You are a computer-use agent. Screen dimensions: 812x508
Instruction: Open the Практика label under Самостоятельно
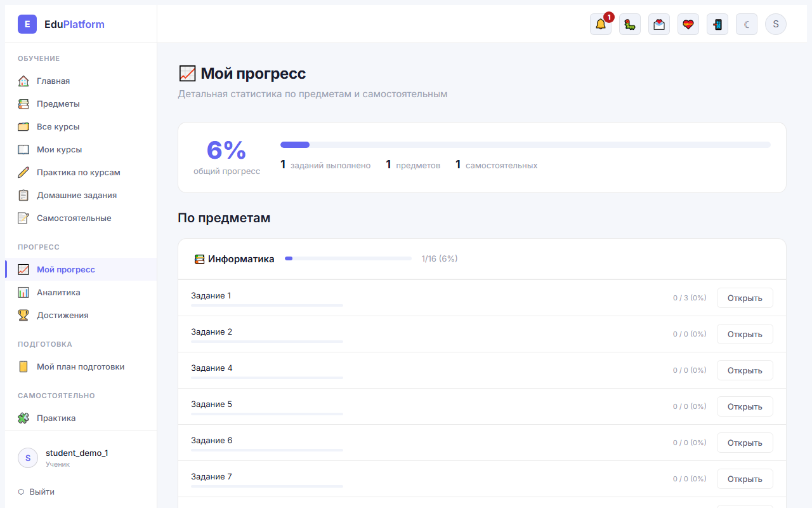[56, 418]
